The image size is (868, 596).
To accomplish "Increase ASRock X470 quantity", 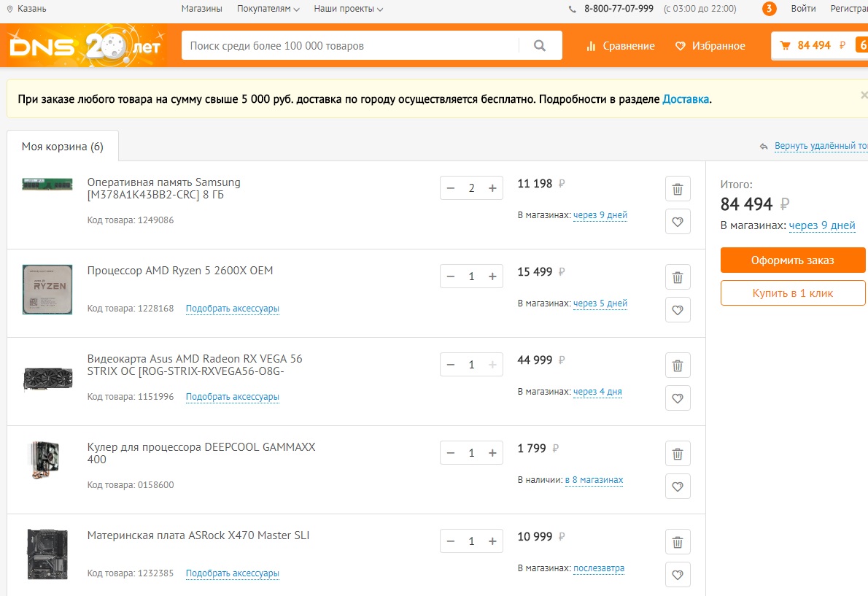I will click(x=492, y=541).
